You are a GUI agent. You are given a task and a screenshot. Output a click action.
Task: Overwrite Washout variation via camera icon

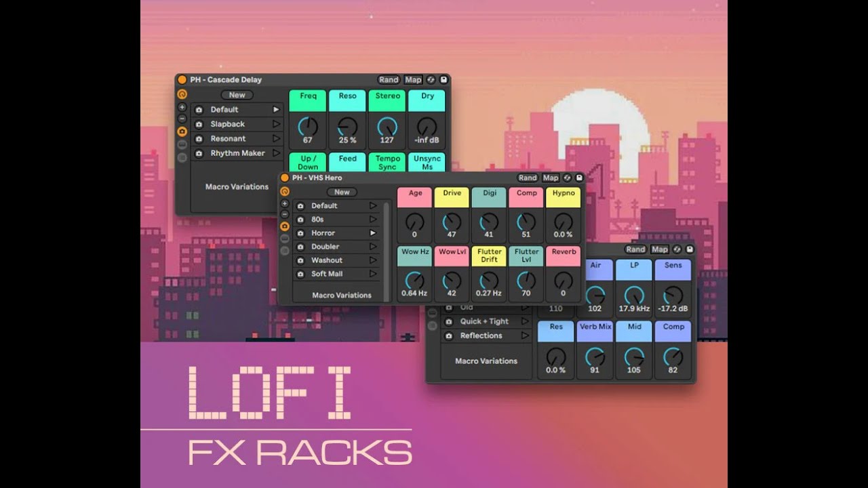pos(300,260)
